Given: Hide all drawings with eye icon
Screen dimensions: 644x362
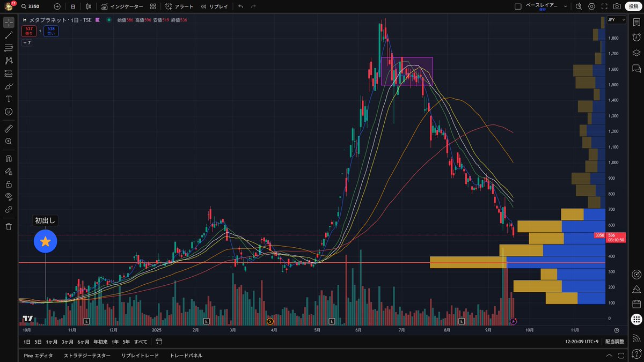Looking at the screenshot, I should click(9, 197).
